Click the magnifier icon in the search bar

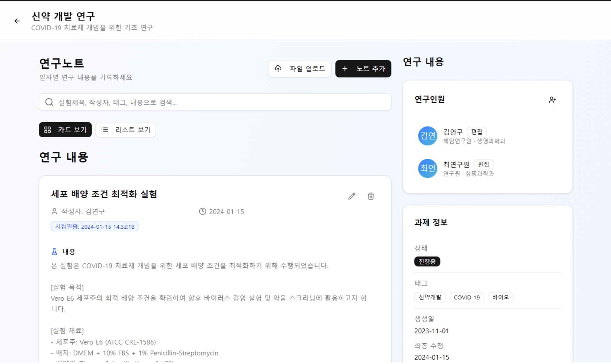tap(49, 102)
